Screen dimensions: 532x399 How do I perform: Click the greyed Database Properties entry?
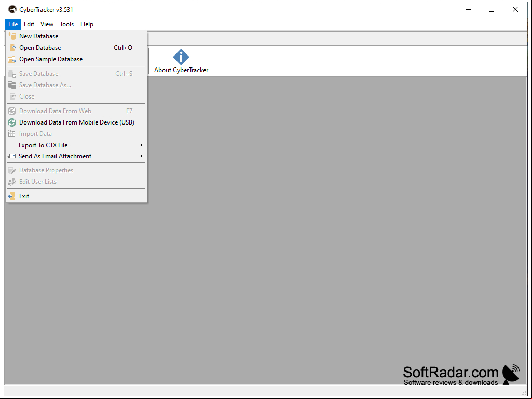pyautogui.click(x=76, y=170)
